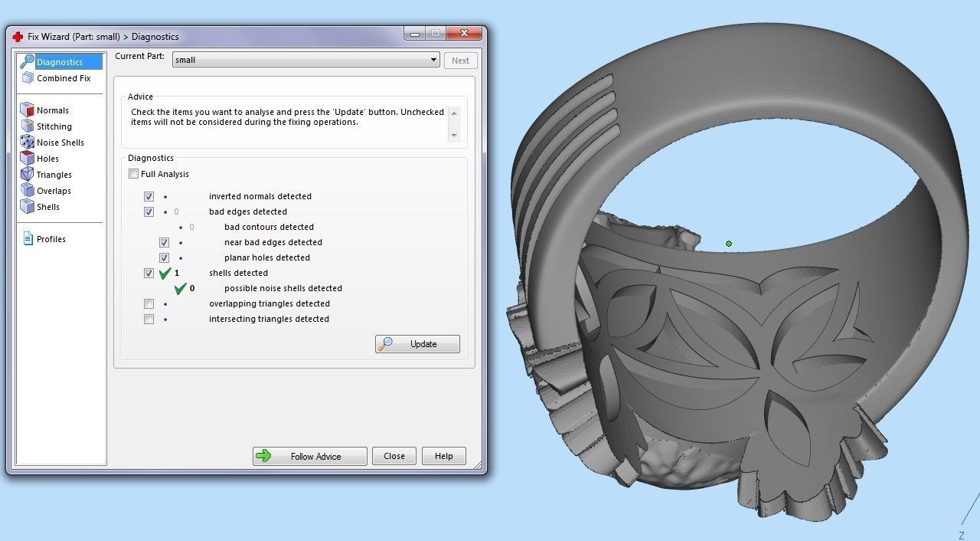980x541 pixels.
Task: Enable intersecting triangles detected checkbox
Action: point(149,319)
